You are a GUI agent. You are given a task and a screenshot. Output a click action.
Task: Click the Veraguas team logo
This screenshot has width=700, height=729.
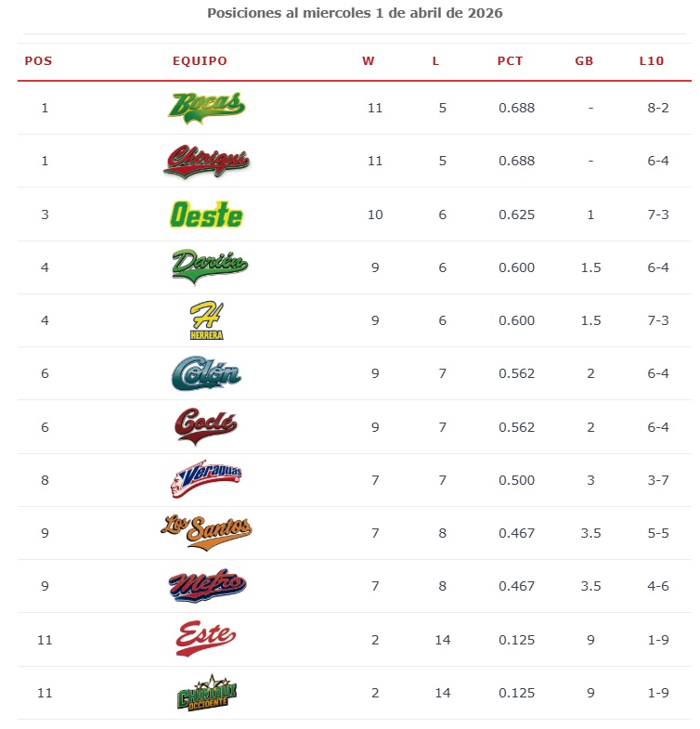pyautogui.click(x=206, y=480)
